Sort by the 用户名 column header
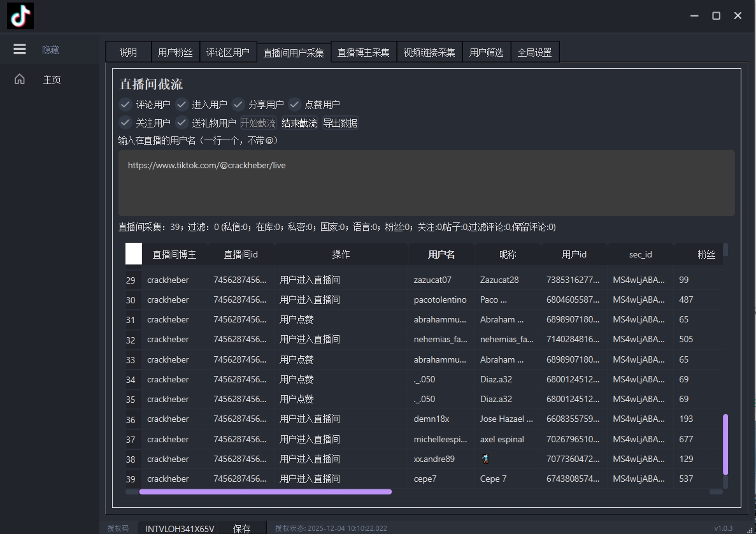756x534 pixels. [x=441, y=254]
